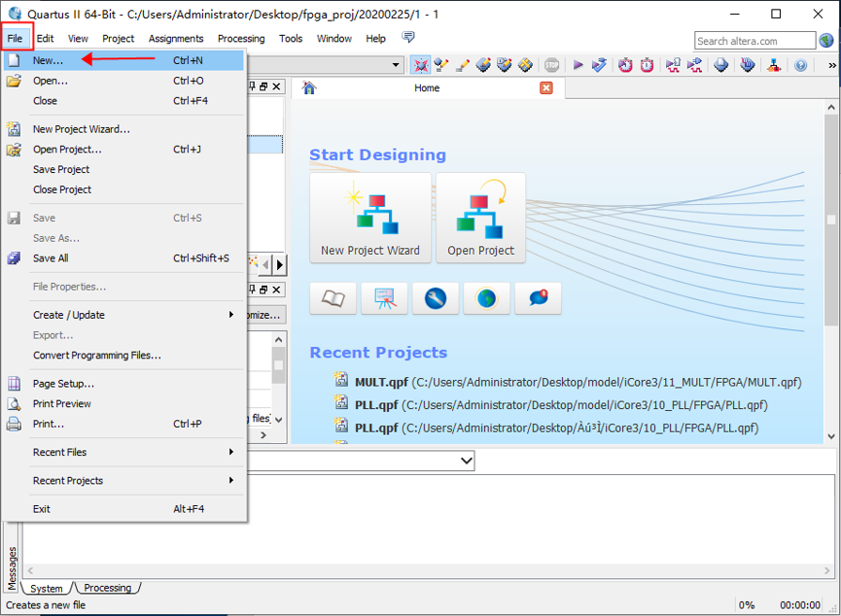The height and width of the screenshot is (616, 841).
Task: Open the Learn Quartus training icon
Action: 384,298
